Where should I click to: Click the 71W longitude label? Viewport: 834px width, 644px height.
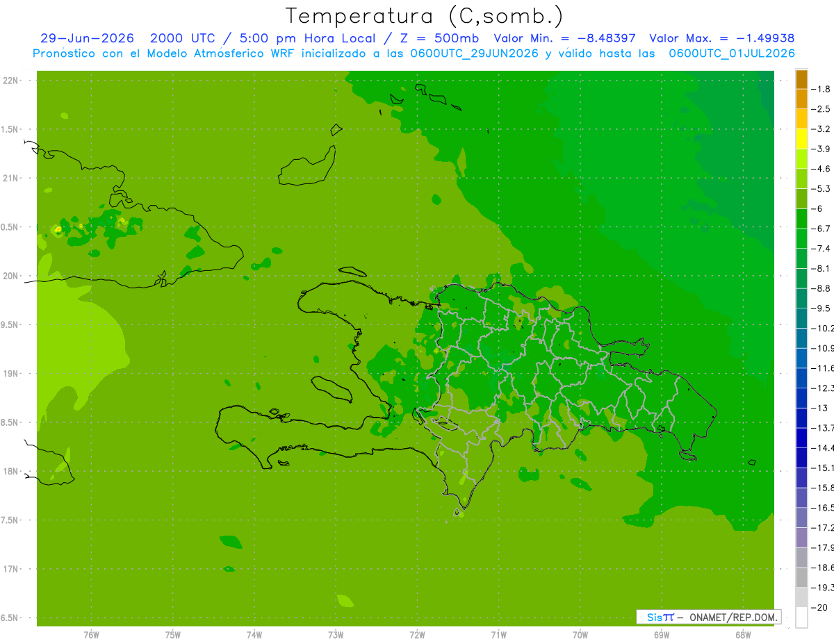coord(498,634)
